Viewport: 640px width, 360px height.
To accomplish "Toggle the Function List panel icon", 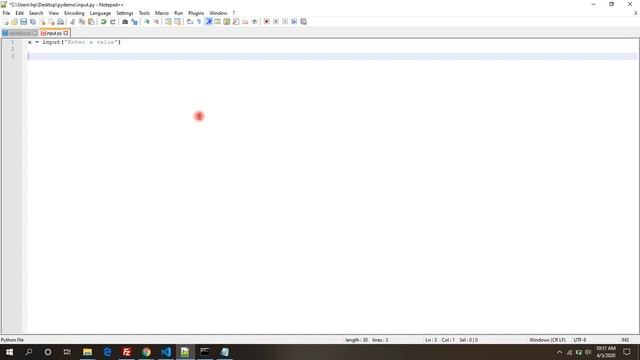I will point(236,22).
